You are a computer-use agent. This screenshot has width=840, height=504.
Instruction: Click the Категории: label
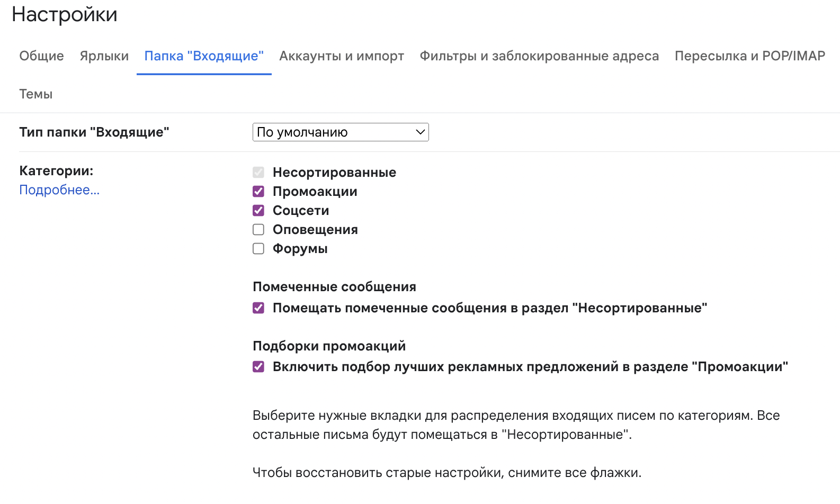tap(56, 171)
